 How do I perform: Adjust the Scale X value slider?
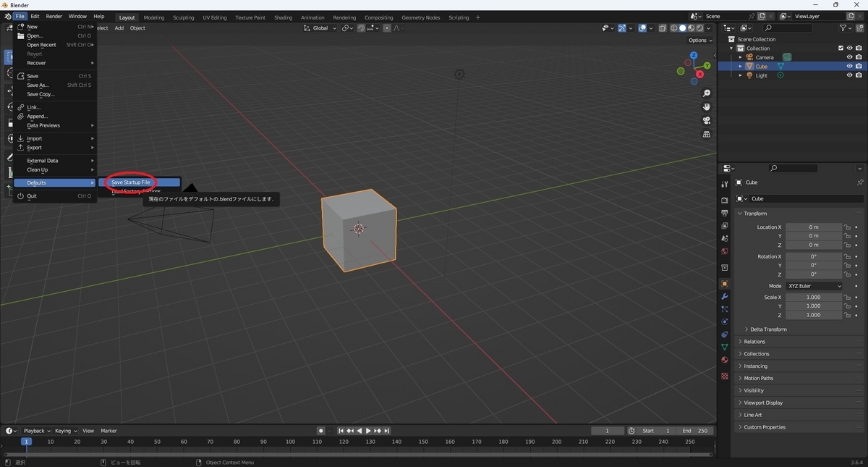point(814,297)
